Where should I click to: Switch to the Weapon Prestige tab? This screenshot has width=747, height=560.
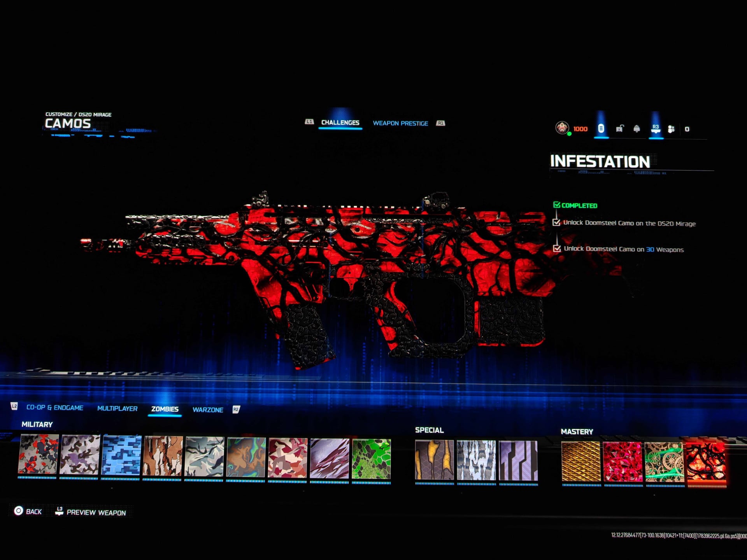tap(400, 123)
